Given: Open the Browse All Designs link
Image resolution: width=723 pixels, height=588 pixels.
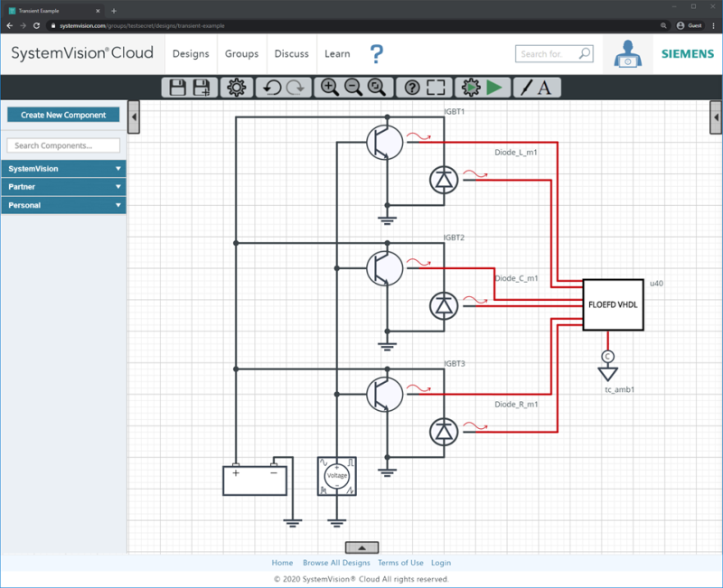Looking at the screenshot, I should (x=336, y=563).
